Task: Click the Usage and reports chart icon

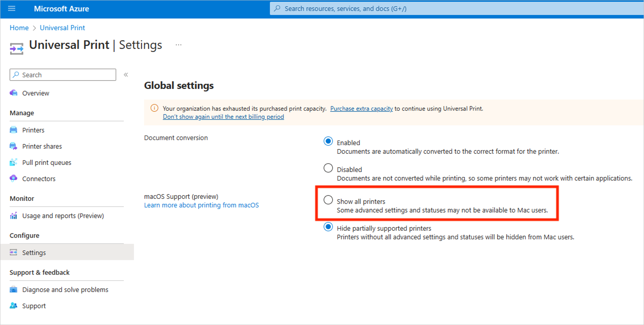Action: pyautogui.click(x=14, y=216)
